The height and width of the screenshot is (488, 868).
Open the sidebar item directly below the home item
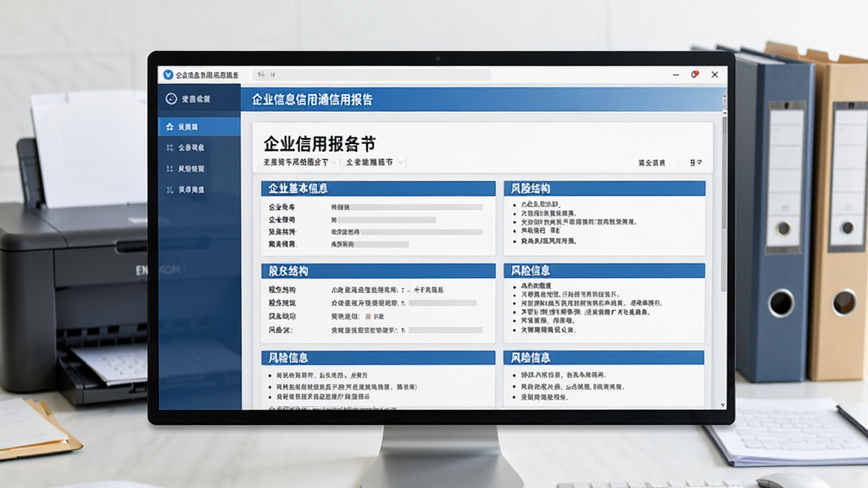(199, 147)
